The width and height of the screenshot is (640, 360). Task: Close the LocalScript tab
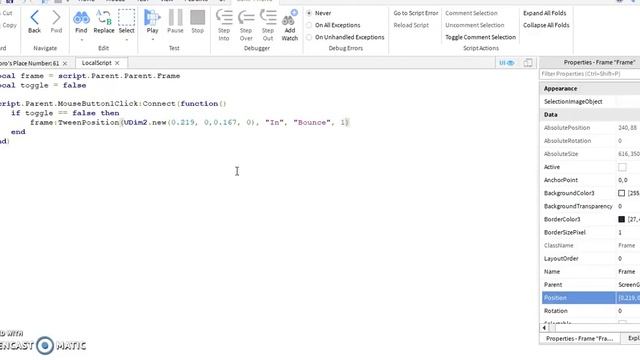(x=117, y=63)
